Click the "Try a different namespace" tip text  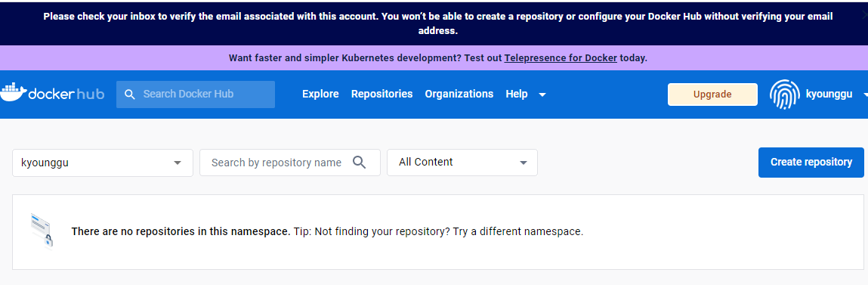click(x=518, y=231)
